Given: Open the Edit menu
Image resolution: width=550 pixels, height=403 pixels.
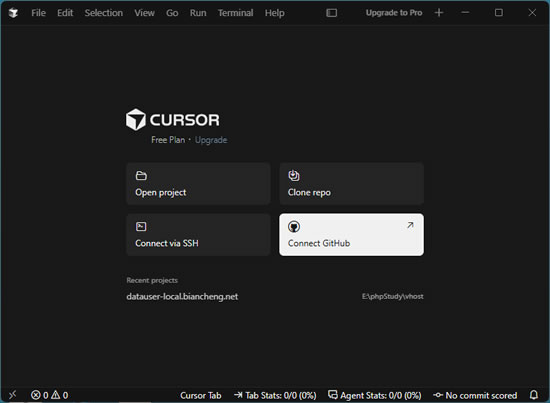Looking at the screenshot, I should click(65, 13).
